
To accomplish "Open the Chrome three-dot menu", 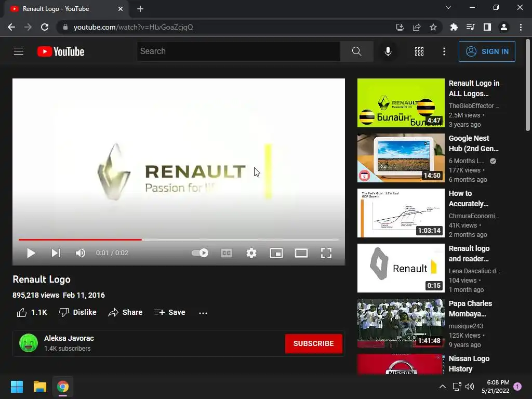I will [x=521, y=27].
